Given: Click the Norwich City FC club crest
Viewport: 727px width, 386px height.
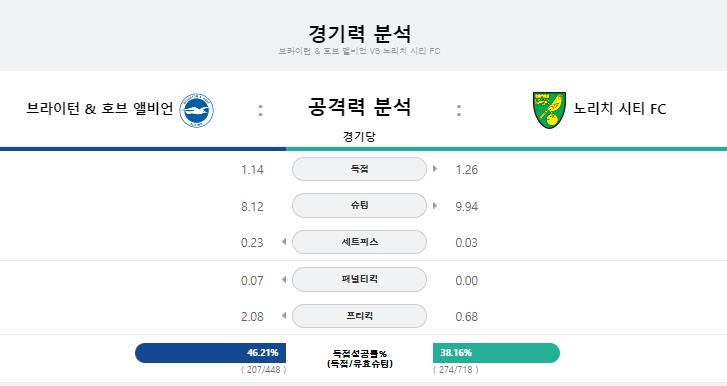Looking at the screenshot, I should [549, 110].
